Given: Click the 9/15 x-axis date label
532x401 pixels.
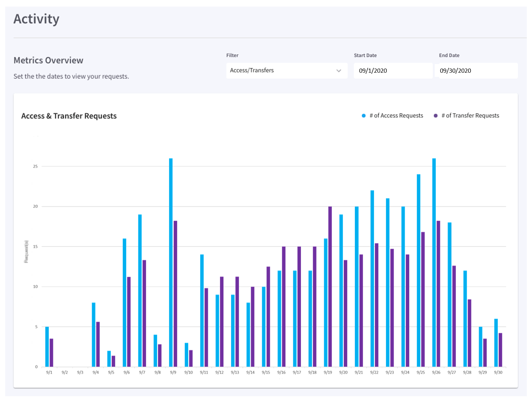Looking at the screenshot, I should (x=266, y=373).
